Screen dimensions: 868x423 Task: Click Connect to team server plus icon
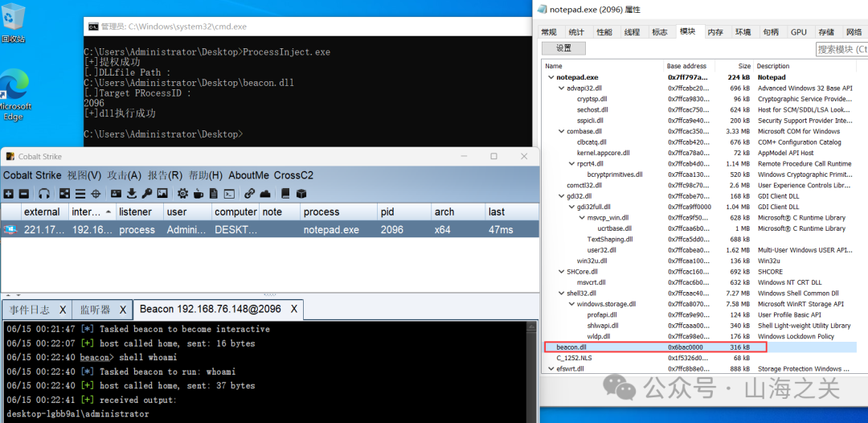[8, 194]
